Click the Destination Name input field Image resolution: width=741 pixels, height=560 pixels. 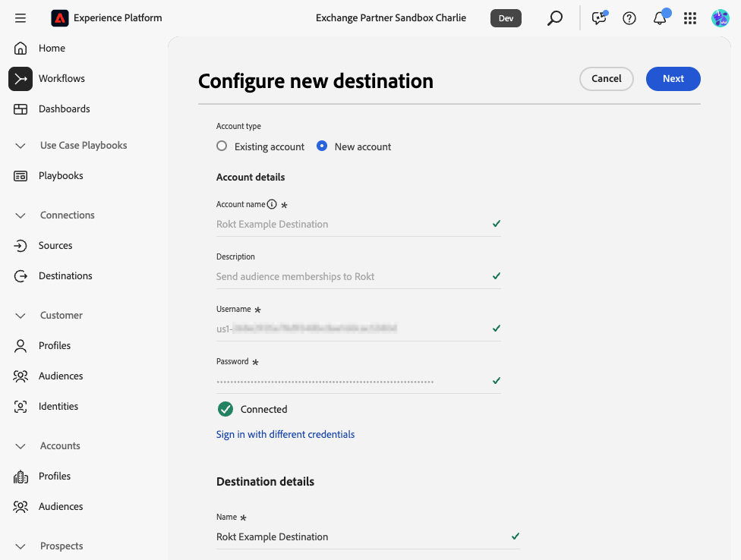point(357,536)
